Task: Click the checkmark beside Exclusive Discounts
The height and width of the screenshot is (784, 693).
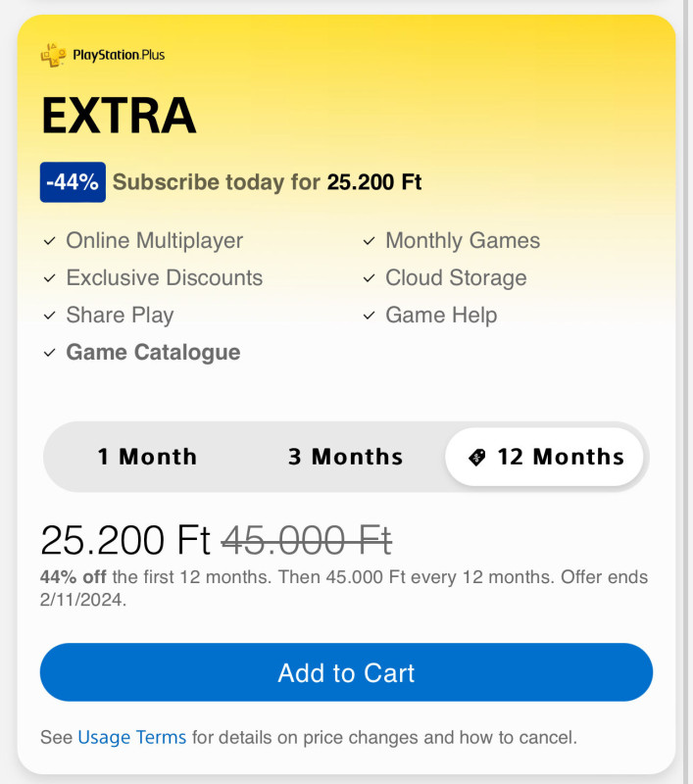Action: (x=49, y=278)
